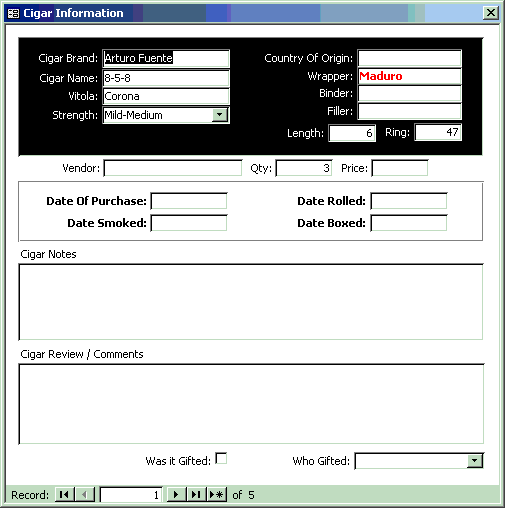Create a new record with the asterisk button
The width and height of the screenshot is (506, 511).
click(217, 494)
